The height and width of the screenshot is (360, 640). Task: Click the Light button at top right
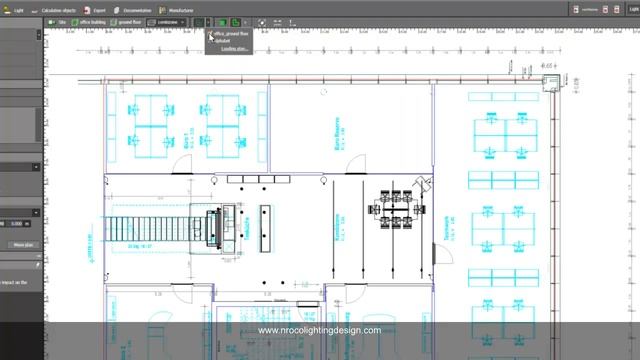click(634, 9)
